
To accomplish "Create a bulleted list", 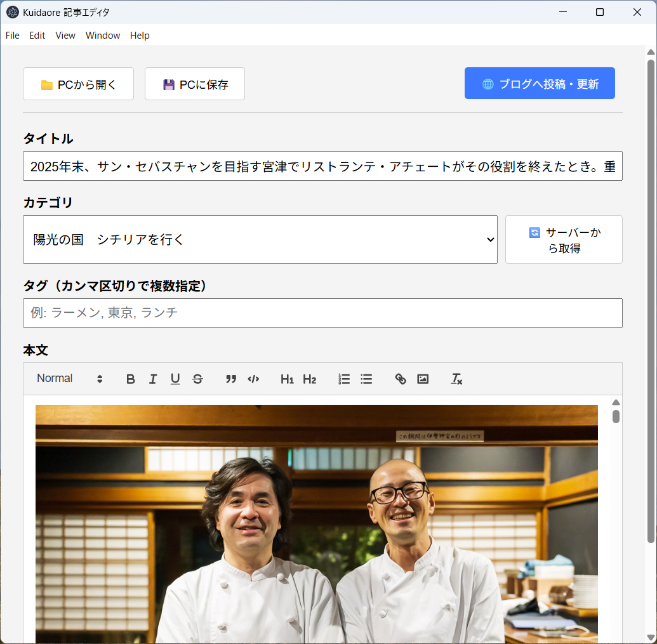I will (x=366, y=379).
